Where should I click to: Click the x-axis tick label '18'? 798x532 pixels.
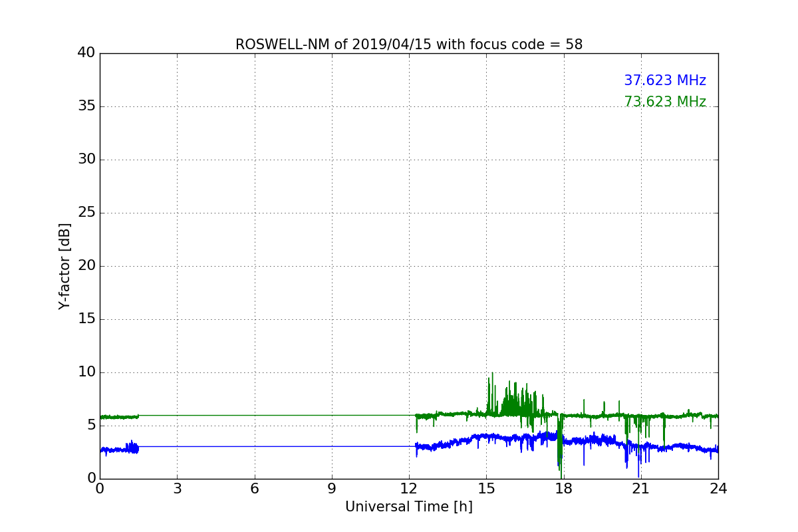pos(564,489)
